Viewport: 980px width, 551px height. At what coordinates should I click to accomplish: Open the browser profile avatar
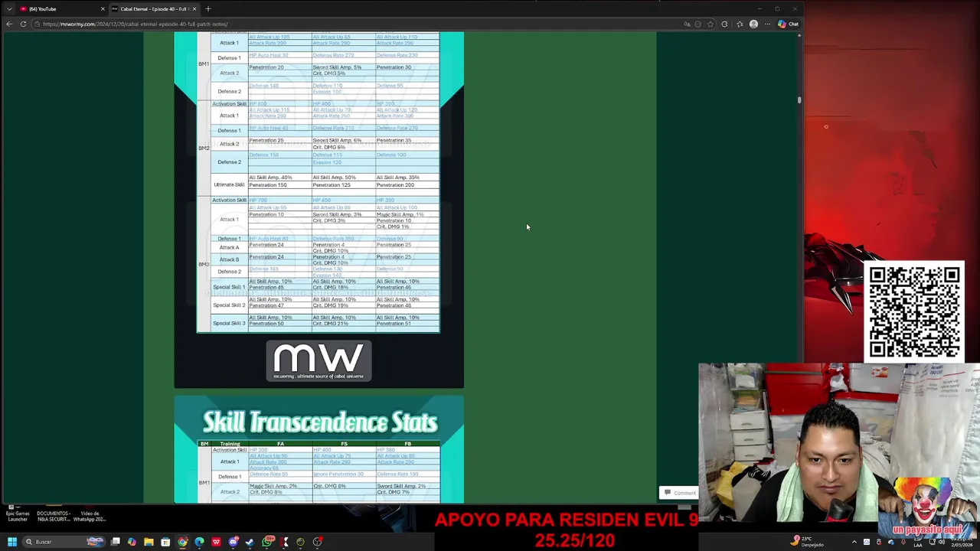click(753, 24)
